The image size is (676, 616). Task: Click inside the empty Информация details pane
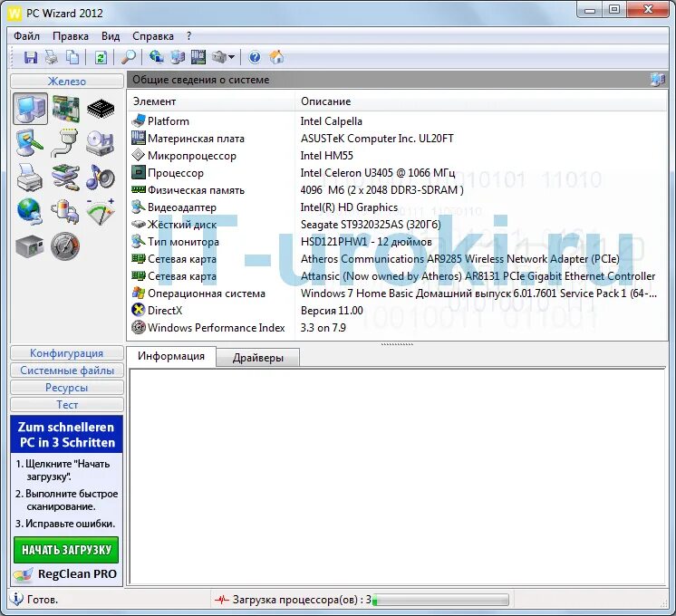pos(397,476)
